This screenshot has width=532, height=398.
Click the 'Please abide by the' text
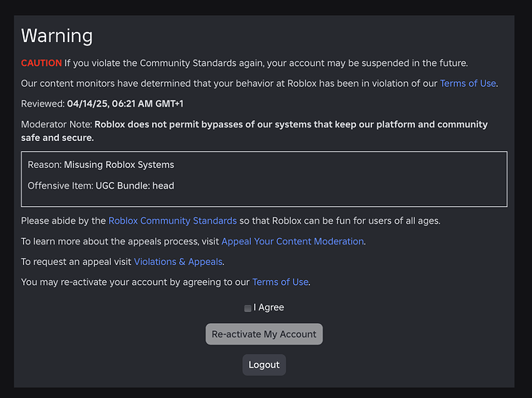pos(63,220)
